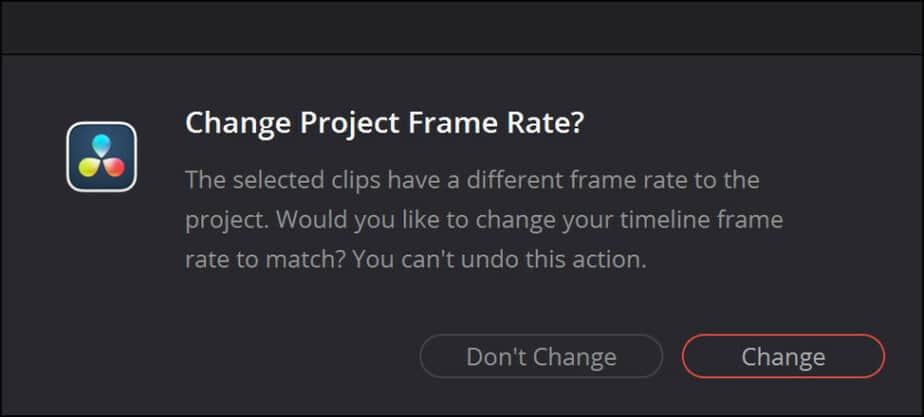The width and height of the screenshot is (924, 417).
Task: Click the red petal in Resolve logo
Action: click(114, 167)
